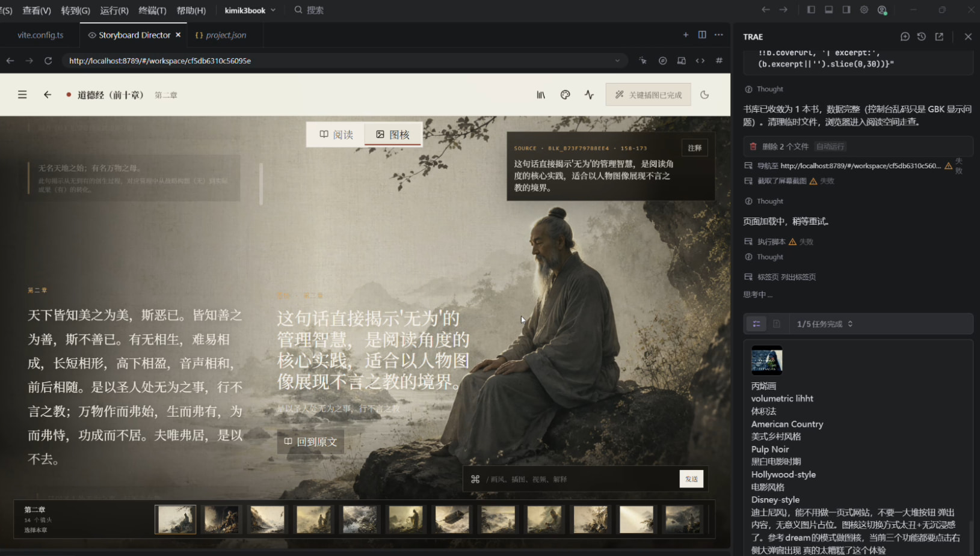This screenshot has width=980, height=556.
Task: Open the 运行(R) menu
Action: [x=114, y=10]
